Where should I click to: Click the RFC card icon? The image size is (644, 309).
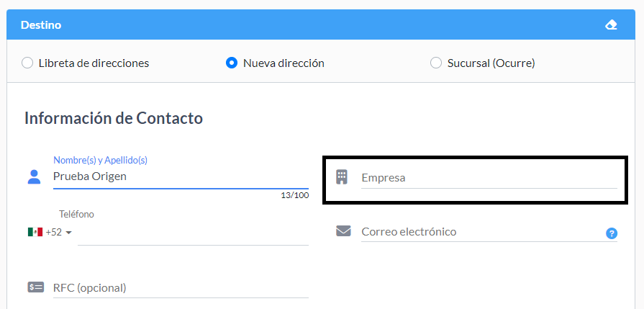[35, 287]
